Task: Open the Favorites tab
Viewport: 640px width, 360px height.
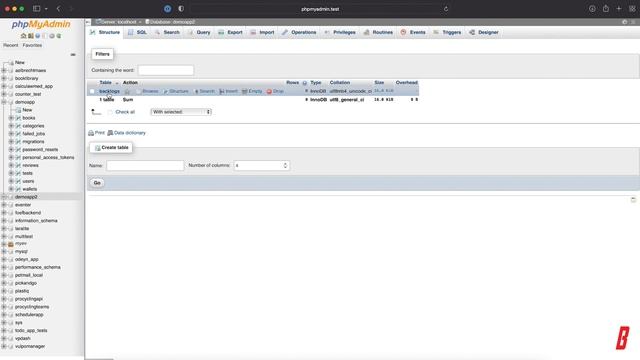Action: tap(32, 45)
